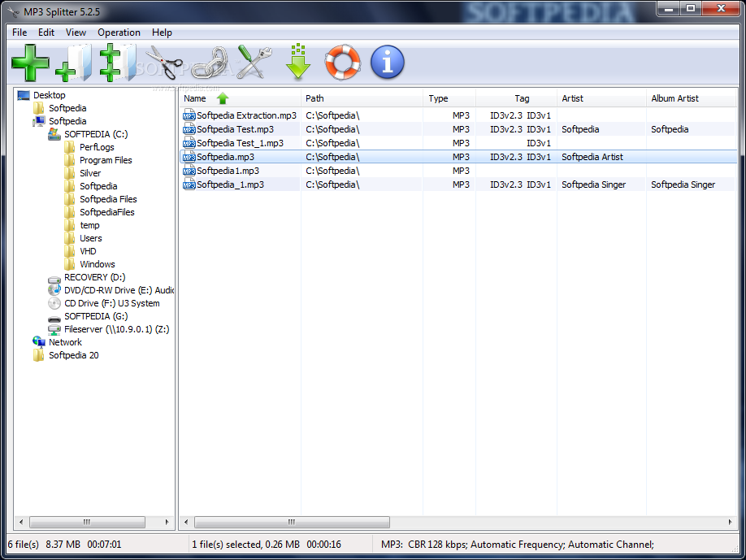The height and width of the screenshot is (560, 746).
Task: Click the lifebuoy Help icon
Action: coord(343,63)
